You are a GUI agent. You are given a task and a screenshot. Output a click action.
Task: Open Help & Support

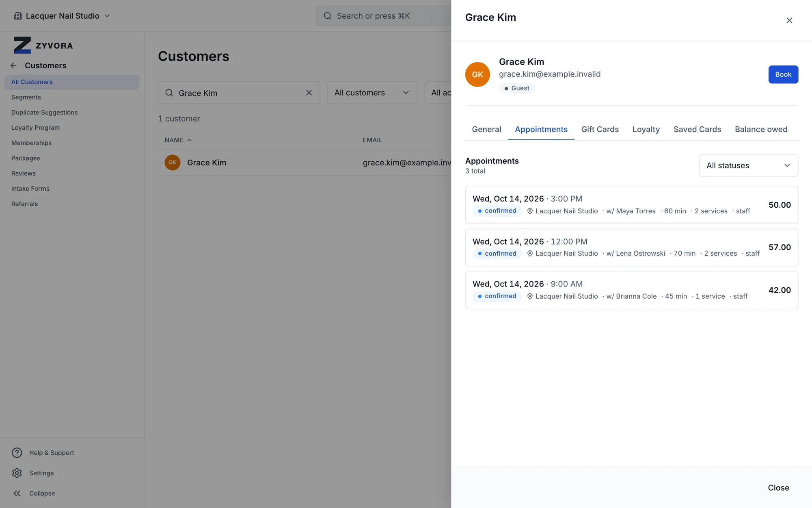pos(43,453)
